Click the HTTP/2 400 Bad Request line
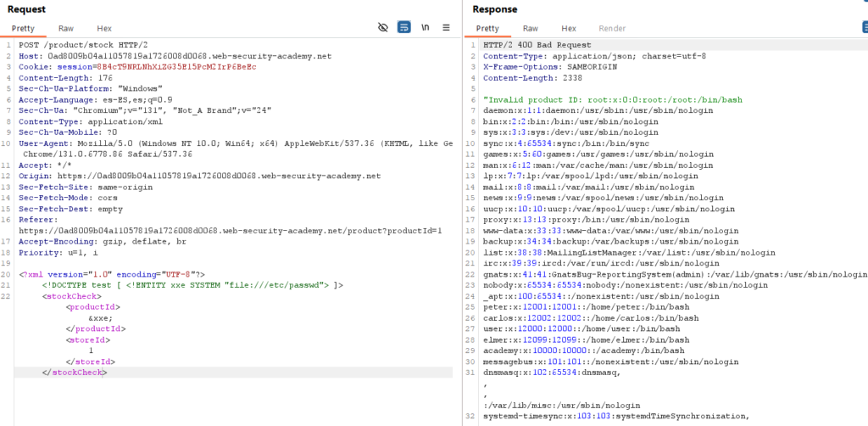The width and height of the screenshot is (868, 426). [537, 46]
